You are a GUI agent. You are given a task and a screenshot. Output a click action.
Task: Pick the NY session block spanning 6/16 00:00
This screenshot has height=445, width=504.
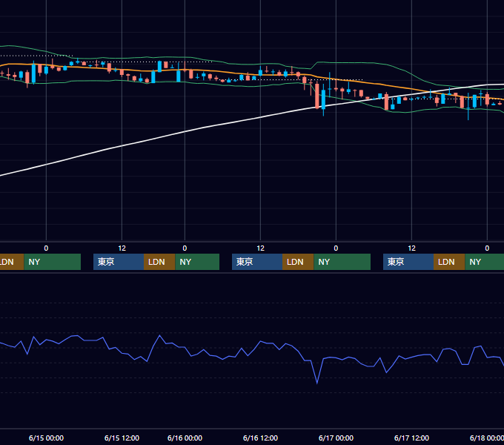coord(197,262)
